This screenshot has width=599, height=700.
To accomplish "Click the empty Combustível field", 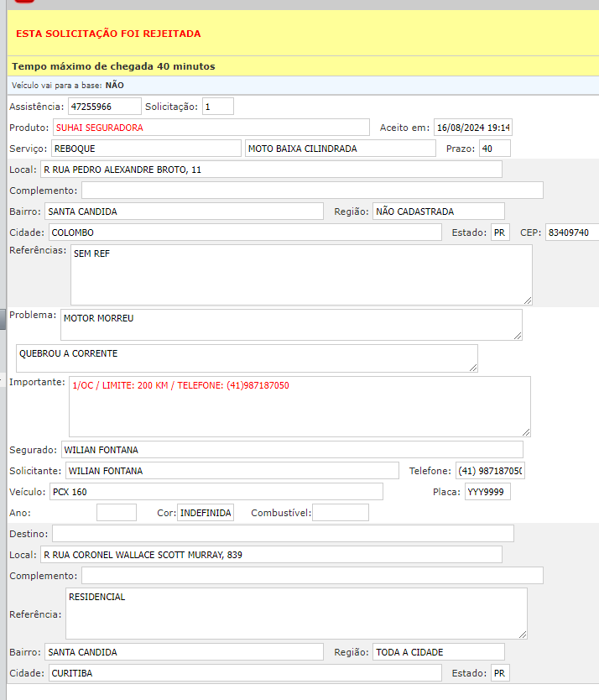I will 340,513.
